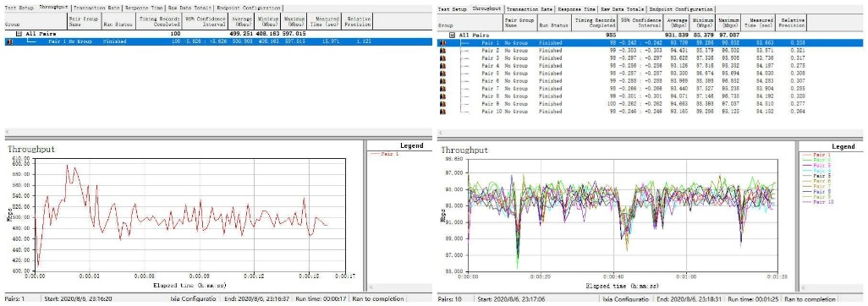Click the Pair 2 row endpoint icon

point(442,51)
